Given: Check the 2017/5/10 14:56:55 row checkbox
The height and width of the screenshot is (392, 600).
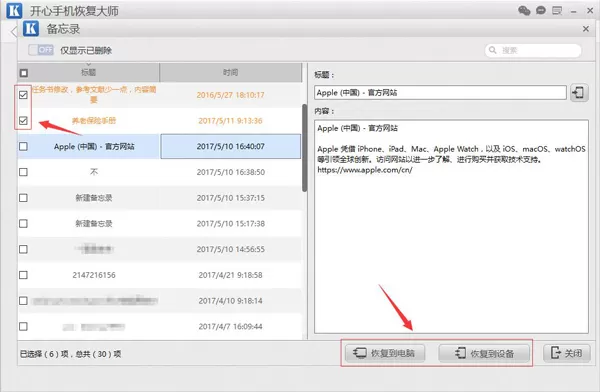Looking at the screenshot, I should click(23, 249).
